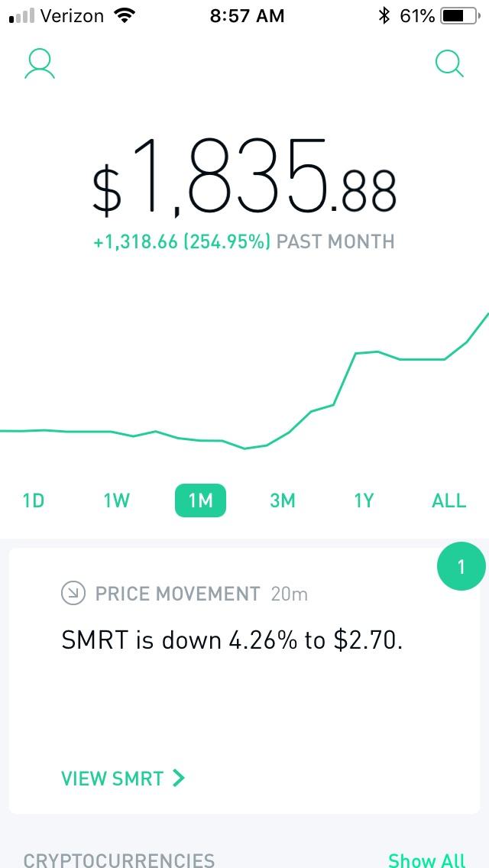Click the Bluetooth icon in status bar
This screenshot has height=868, width=489.
pos(384,15)
